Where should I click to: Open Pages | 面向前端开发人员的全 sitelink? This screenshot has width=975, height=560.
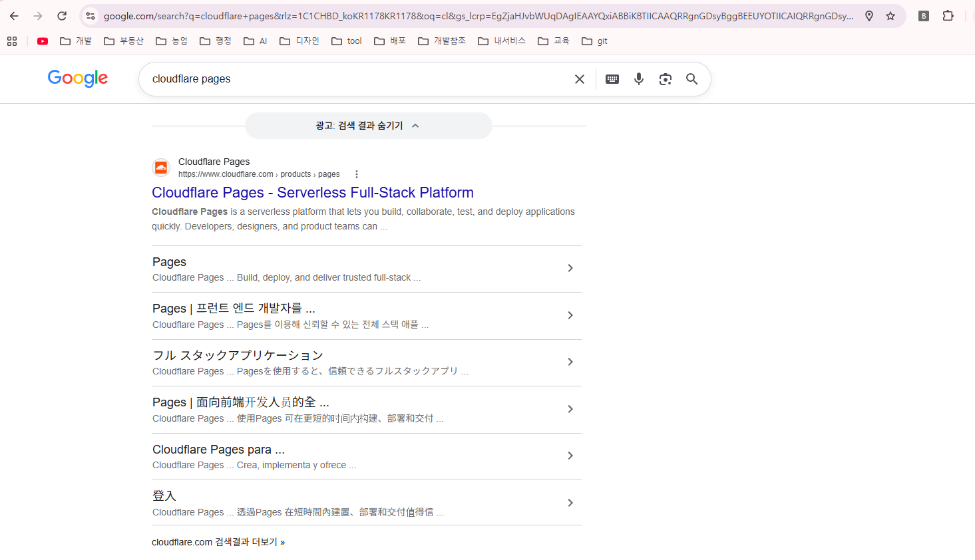click(367, 410)
